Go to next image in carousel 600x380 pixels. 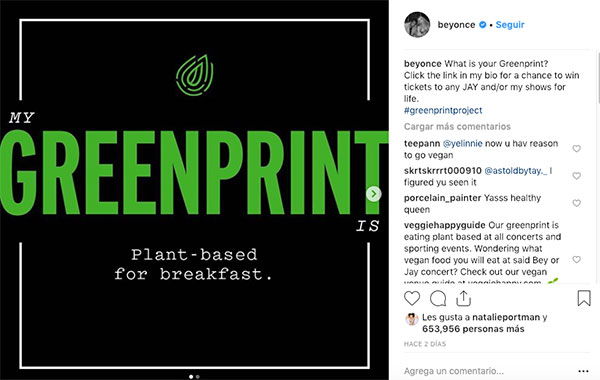pyautogui.click(x=373, y=194)
